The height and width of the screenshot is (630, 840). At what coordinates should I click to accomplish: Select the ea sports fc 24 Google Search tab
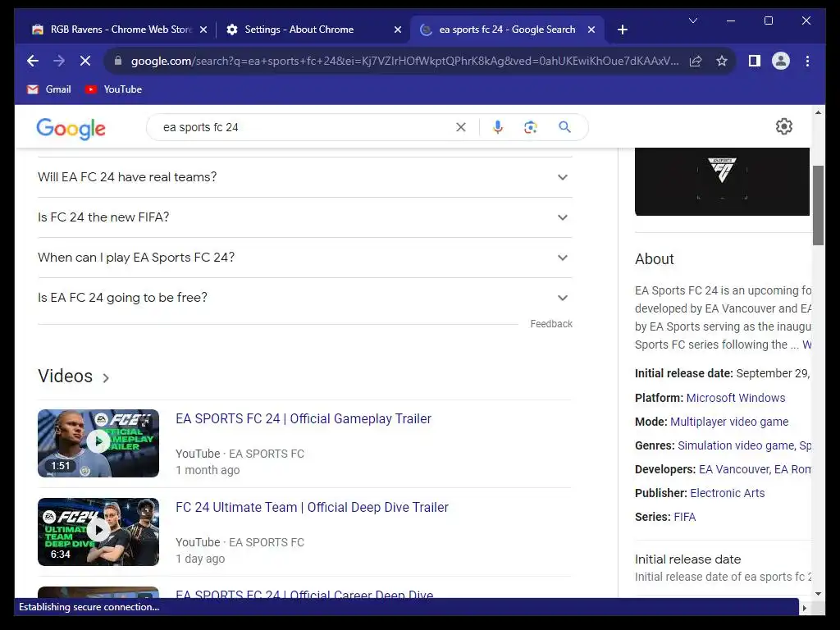[507, 30]
